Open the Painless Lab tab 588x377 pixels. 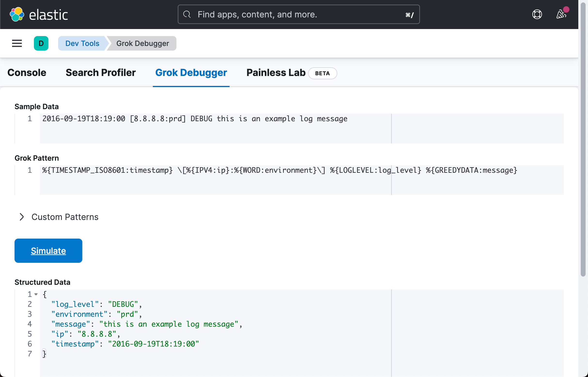point(276,73)
